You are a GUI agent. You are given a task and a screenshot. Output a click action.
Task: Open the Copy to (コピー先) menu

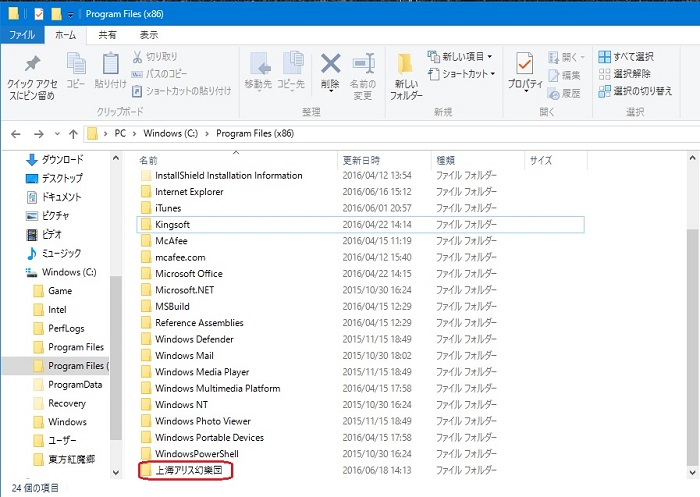pyautogui.click(x=291, y=71)
